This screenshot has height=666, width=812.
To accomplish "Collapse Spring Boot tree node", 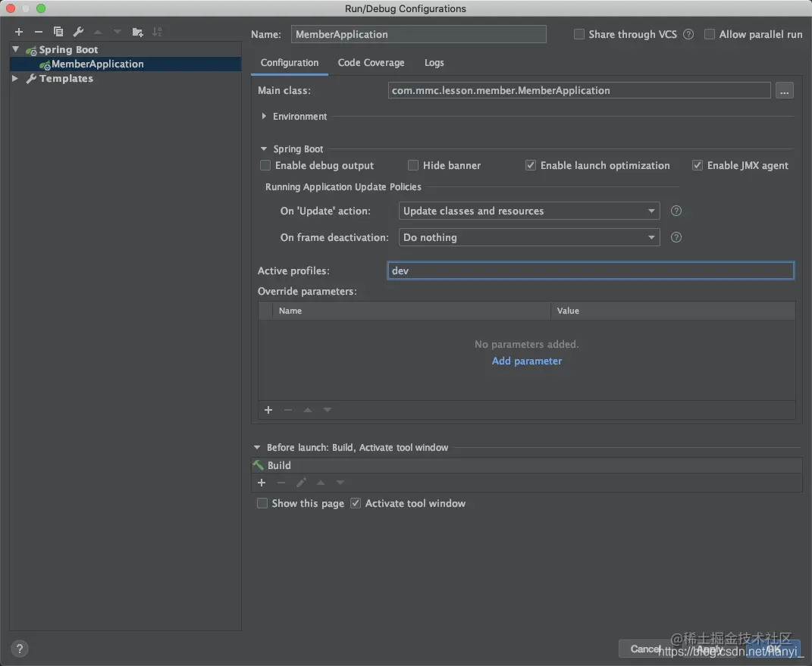I will pos(15,50).
